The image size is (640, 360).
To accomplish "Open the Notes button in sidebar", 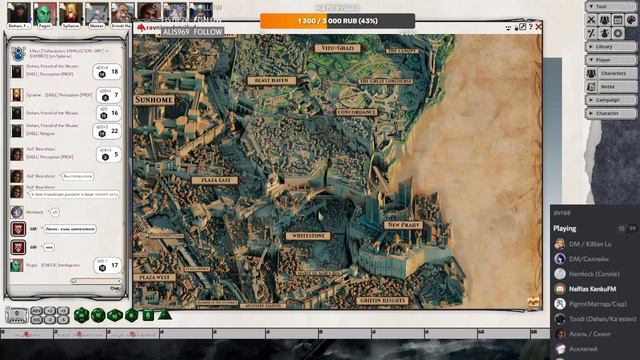I will coord(617,87).
